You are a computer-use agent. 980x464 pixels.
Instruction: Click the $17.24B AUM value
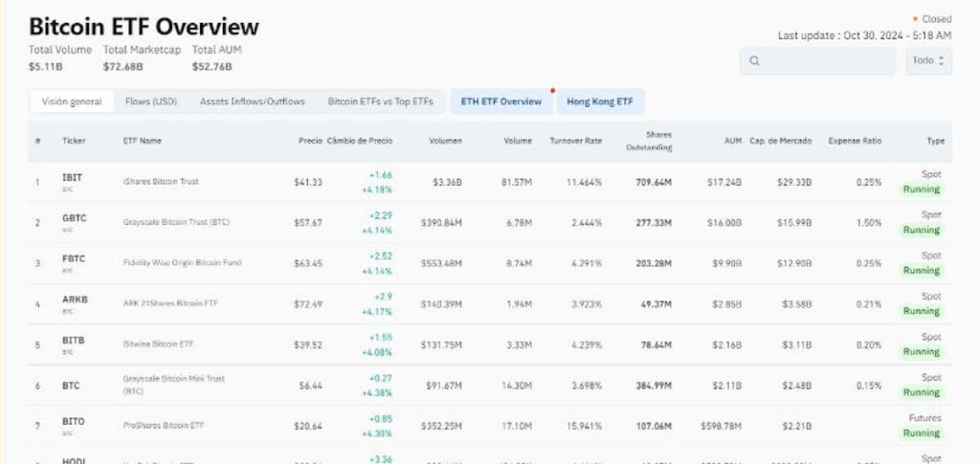coord(724,183)
